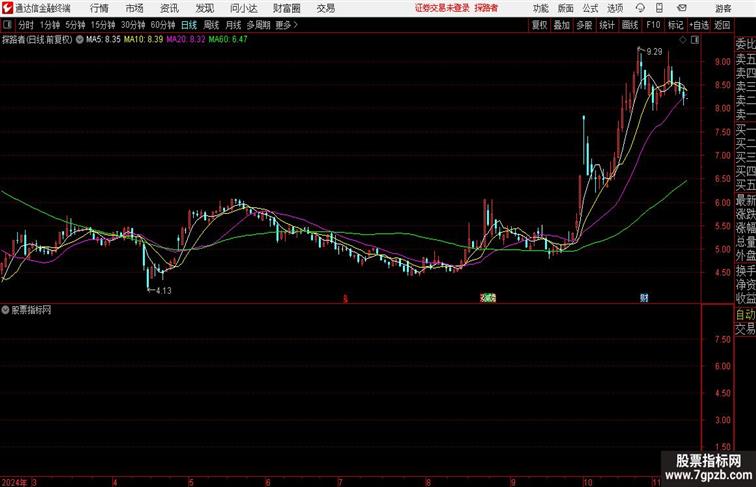Open the 选项 menu
The width and height of the screenshot is (756, 487).
(x=615, y=8)
